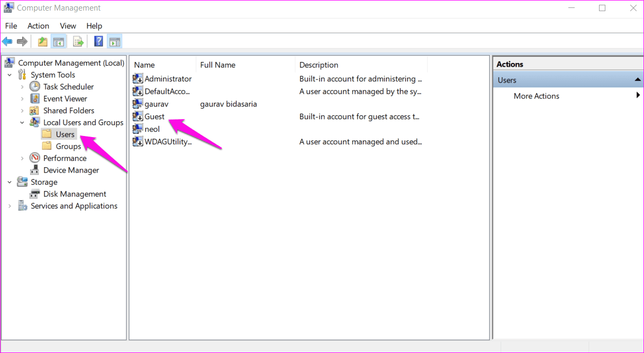This screenshot has height=353, width=644.
Task: Collapse the Users section in Actions pane
Action: (x=638, y=79)
